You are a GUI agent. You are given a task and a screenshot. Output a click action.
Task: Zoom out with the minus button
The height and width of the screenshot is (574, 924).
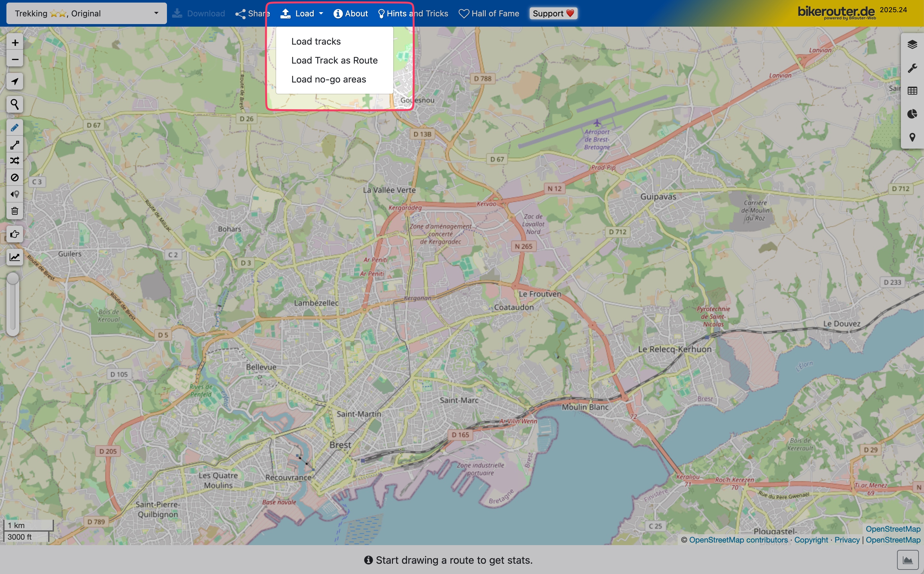(15, 60)
